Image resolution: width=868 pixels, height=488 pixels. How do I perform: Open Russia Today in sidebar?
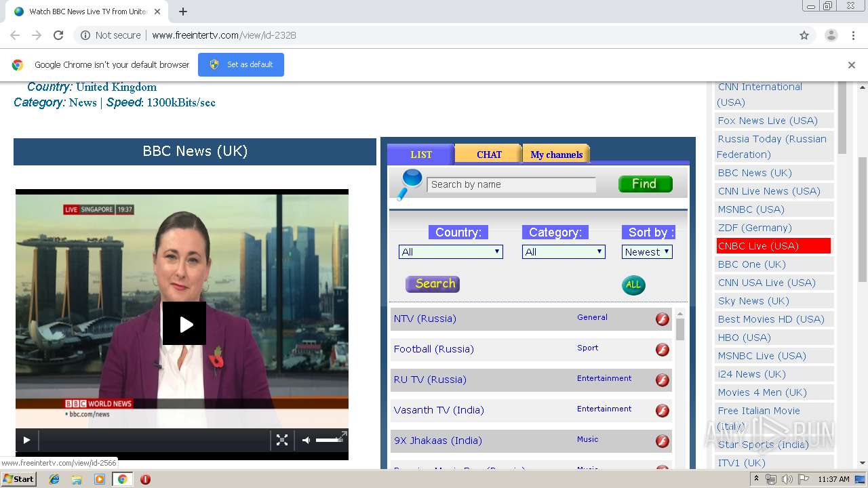point(772,146)
